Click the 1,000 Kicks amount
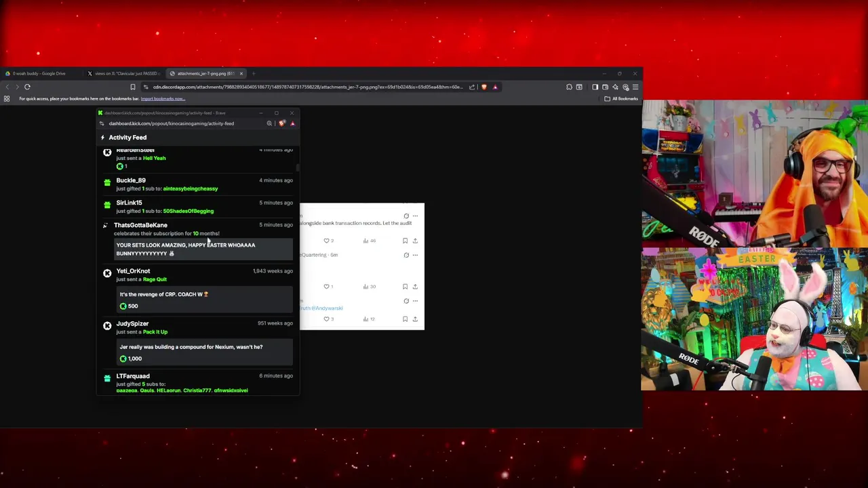Viewport: 868px width, 488px height. (131, 359)
